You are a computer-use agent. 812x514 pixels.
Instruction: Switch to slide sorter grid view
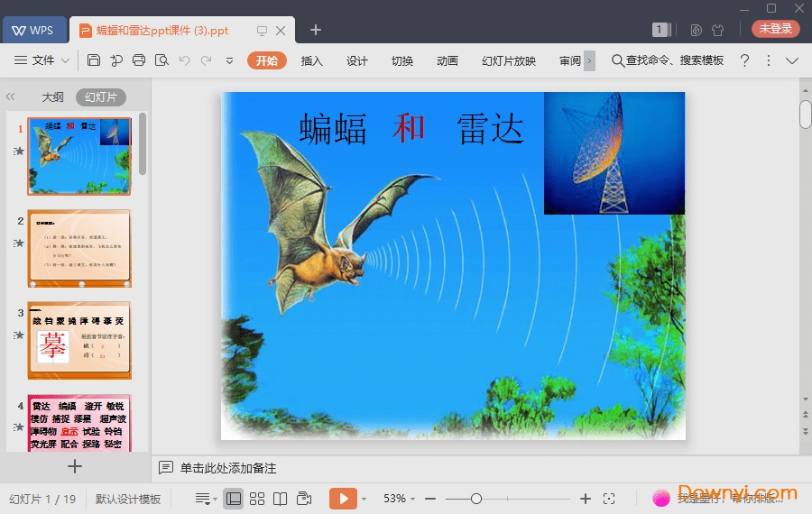coord(257,499)
